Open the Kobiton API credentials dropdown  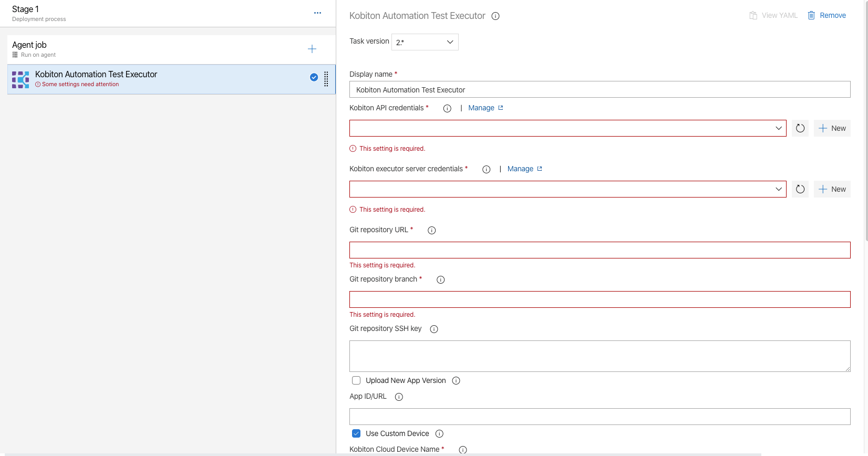pyautogui.click(x=568, y=128)
